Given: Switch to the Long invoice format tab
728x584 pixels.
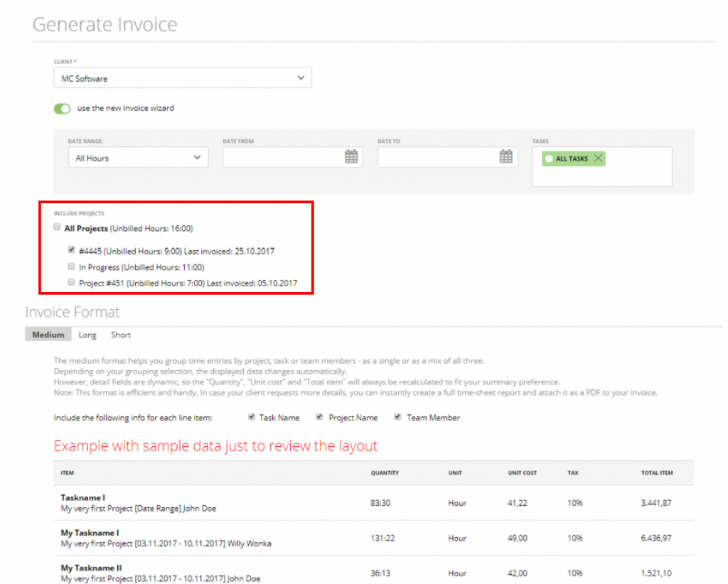Looking at the screenshot, I should coord(87,335).
